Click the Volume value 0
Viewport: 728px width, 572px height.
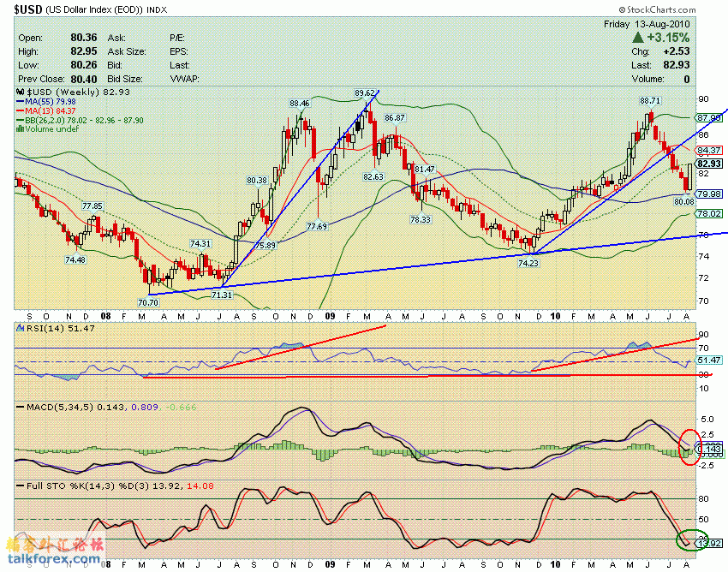tap(687, 79)
